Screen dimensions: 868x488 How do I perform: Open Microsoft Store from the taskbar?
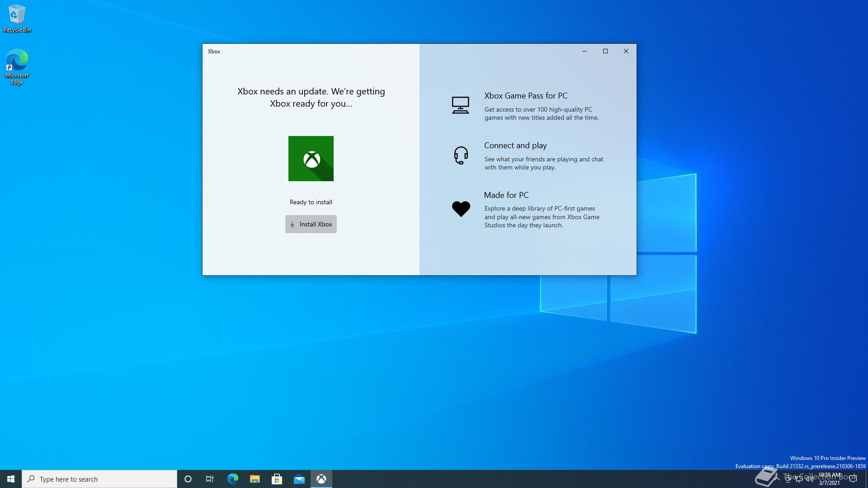[277, 479]
